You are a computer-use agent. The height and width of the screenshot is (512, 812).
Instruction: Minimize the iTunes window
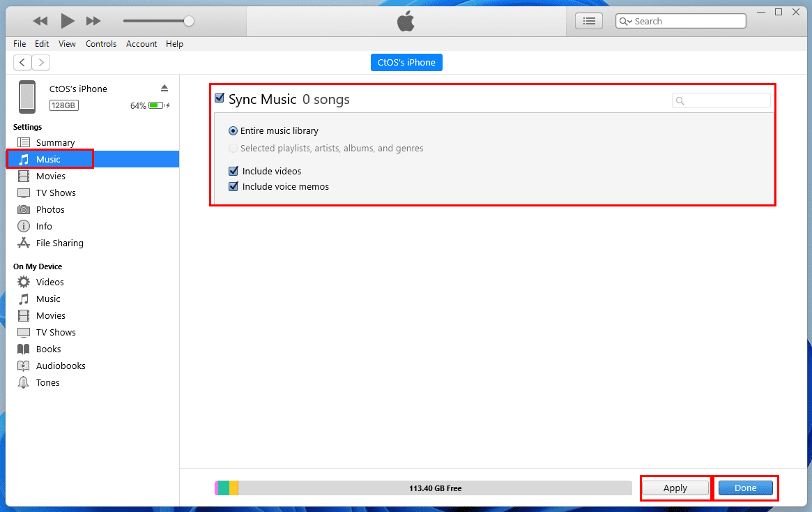point(760,12)
